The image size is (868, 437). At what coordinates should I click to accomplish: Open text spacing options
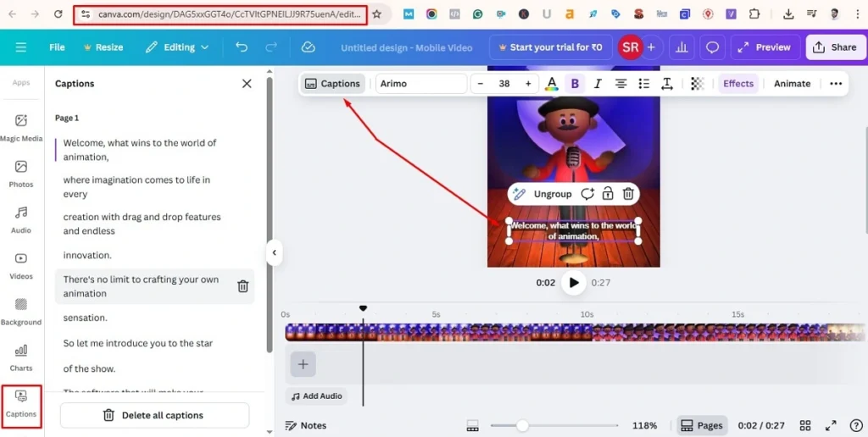pos(667,84)
